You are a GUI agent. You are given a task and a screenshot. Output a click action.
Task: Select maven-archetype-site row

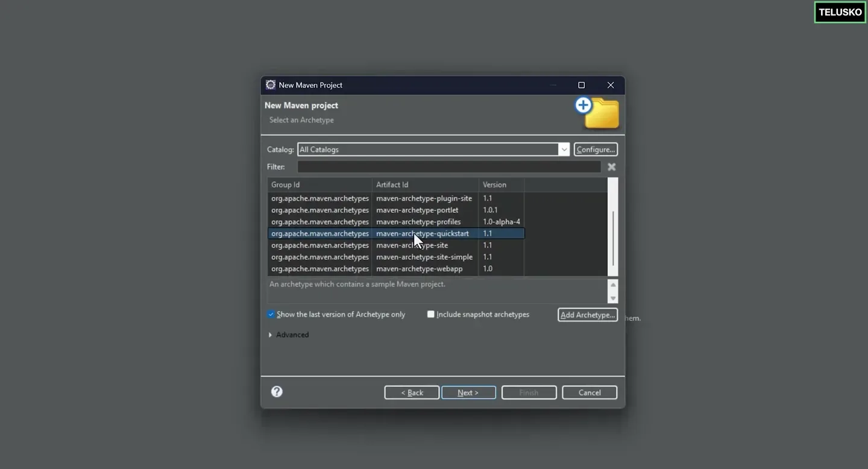click(396, 245)
